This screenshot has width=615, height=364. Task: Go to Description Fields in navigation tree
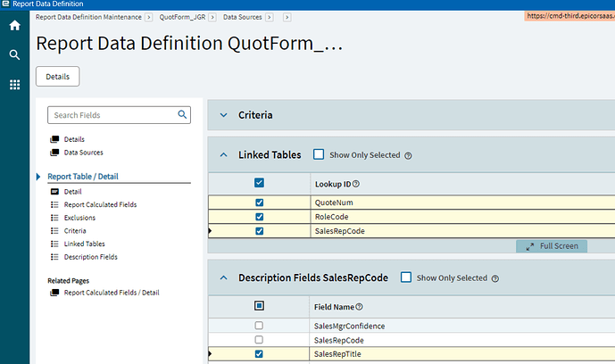point(91,257)
